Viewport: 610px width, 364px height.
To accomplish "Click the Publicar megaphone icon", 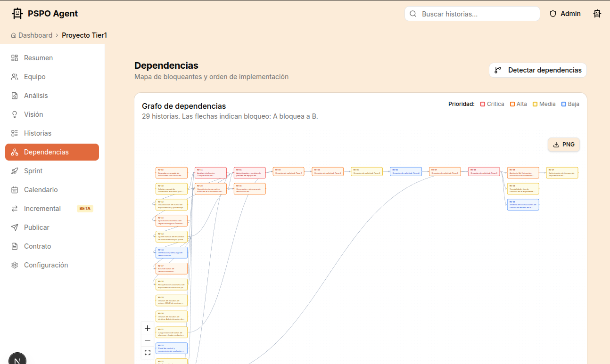I will click(14, 227).
